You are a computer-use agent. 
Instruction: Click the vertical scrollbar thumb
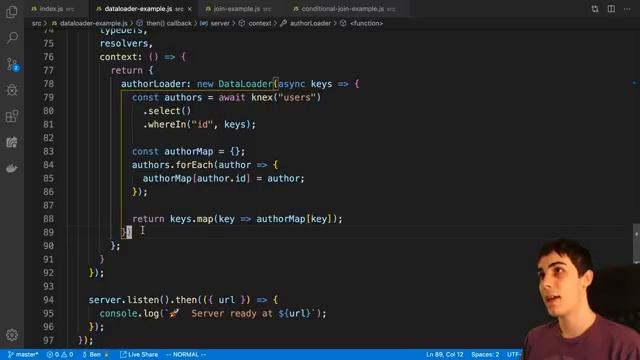coord(636,243)
